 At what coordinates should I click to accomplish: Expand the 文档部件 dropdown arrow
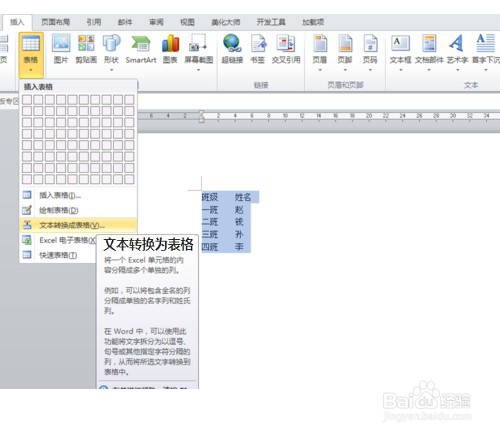(429, 70)
